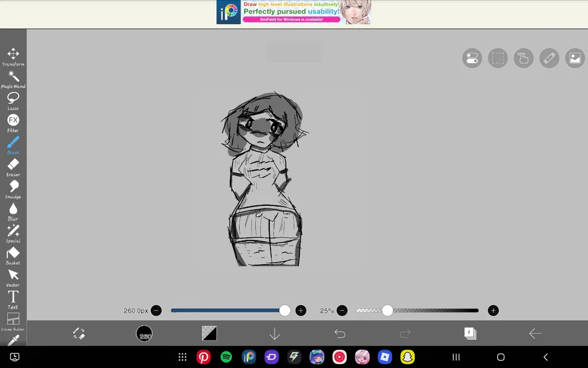This screenshot has width=588, height=368.
Task: Launch Roblox from the taskbar
Action: (385, 357)
